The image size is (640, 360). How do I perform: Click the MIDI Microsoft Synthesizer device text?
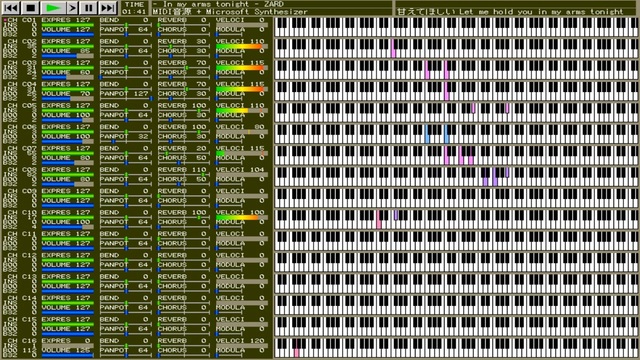click(x=230, y=12)
